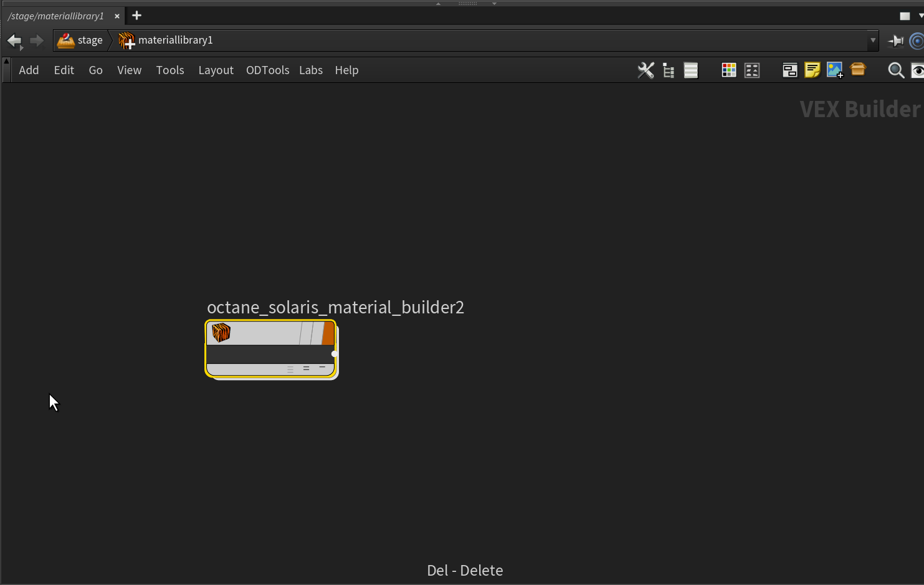The height and width of the screenshot is (585, 924).
Task: Open the path bar history dropdown arrow
Action: click(x=873, y=40)
